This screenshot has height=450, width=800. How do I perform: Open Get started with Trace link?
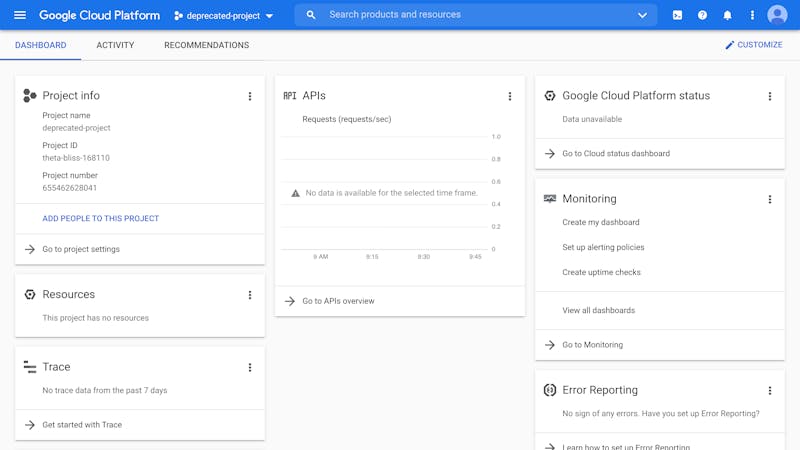pos(82,424)
